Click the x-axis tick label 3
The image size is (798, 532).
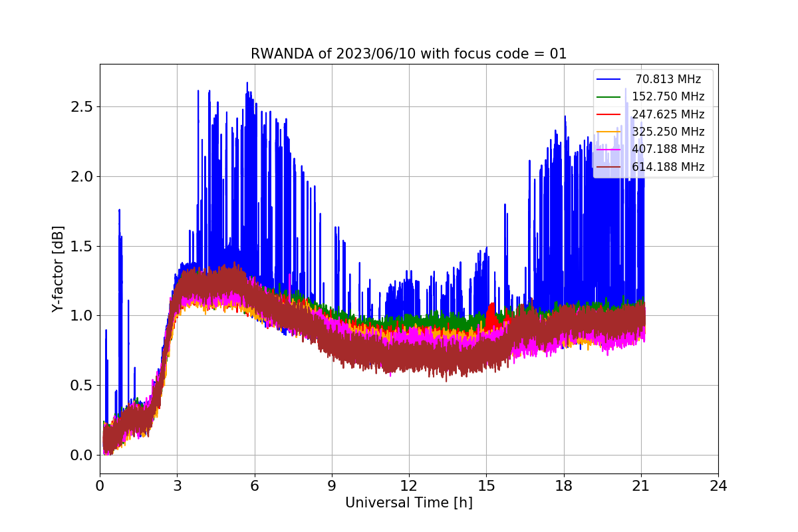click(177, 486)
